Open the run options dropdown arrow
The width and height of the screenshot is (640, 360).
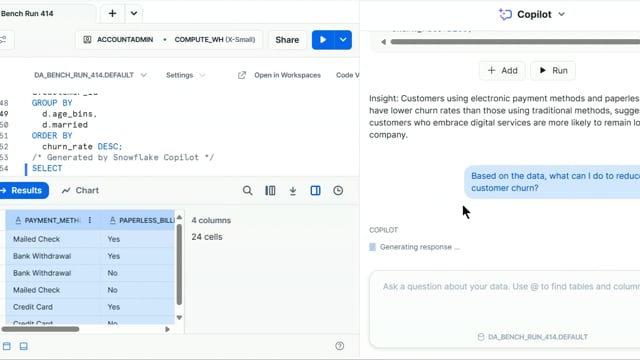(343, 40)
